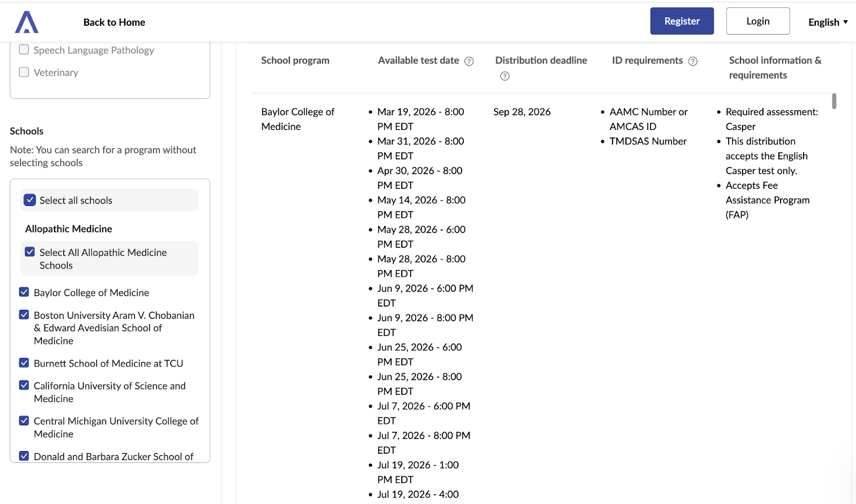This screenshot has width=856, height=504.
Task: Check the Veterinary option
Action: coord(24,72)
